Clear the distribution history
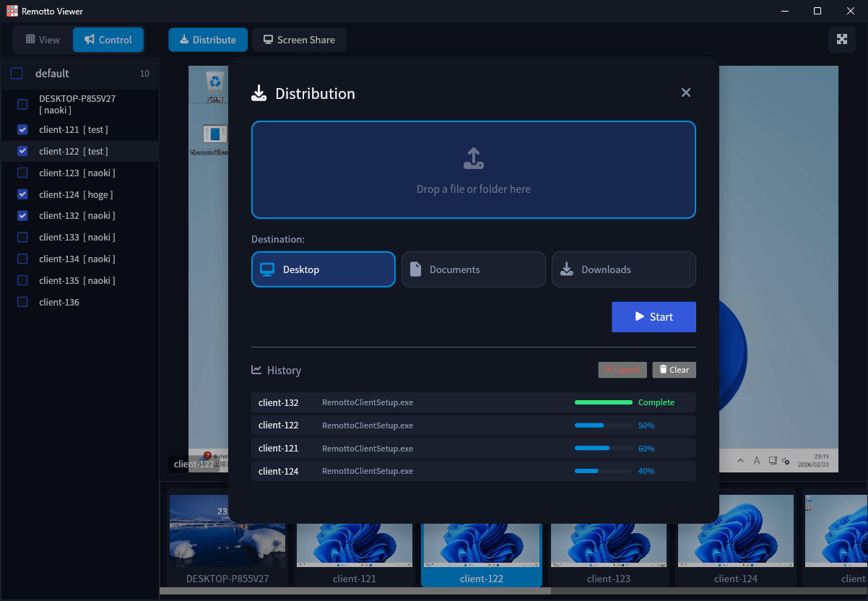This screenshot has height=601, width=868. [x=674, y=370]
